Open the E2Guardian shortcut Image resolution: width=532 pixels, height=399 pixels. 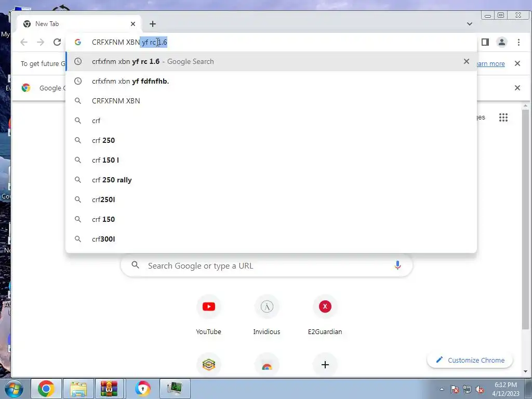pyautogui.click(x=325, y=315)
